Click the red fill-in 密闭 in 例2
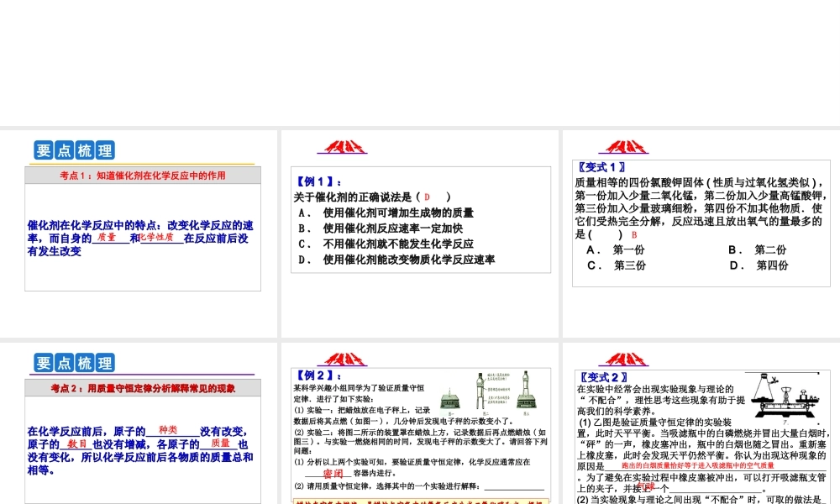840x504 pixels. (333, 474)
